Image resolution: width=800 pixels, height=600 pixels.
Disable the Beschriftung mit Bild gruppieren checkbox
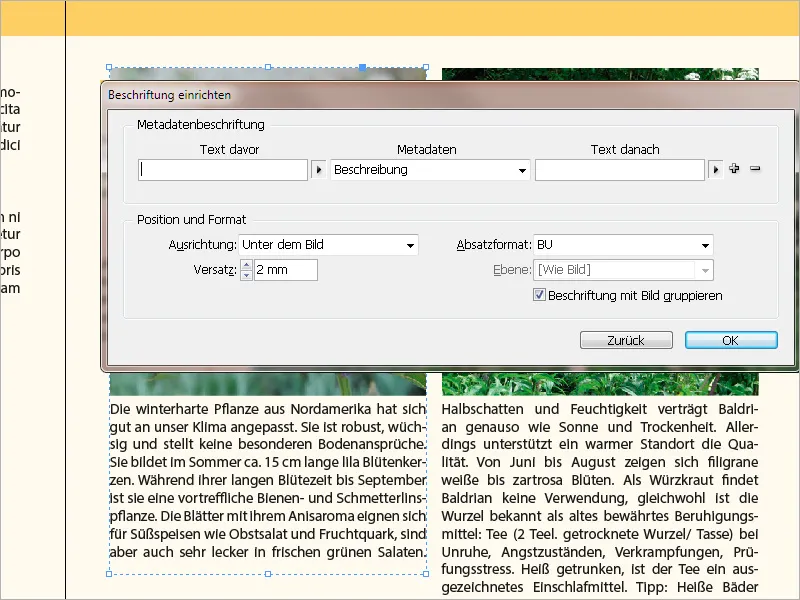coord(538,294)
